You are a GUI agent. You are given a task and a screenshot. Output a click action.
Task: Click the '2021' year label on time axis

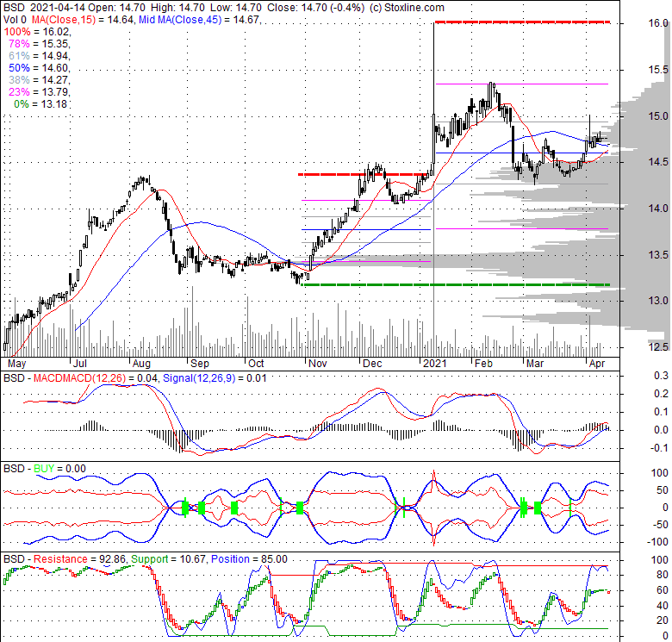point(434,364)
